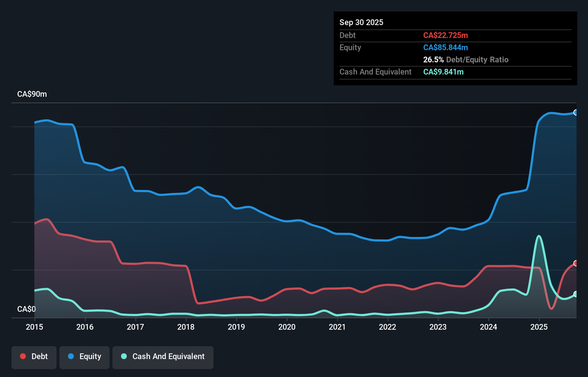This screenshot has width=588, height=377.
Task: Select the blue Equity legend dot
Action: tap(71, 356)
